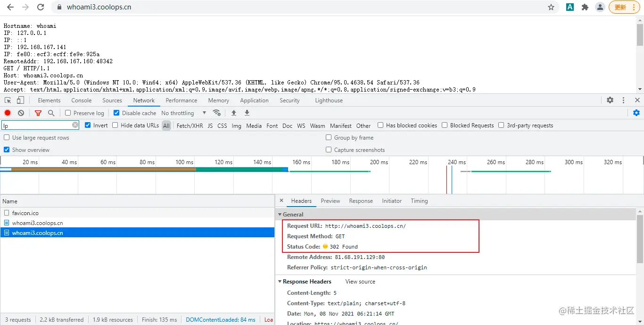This screenshot has width=644, height=325.
Task: Close the DevTools panel
Action: [x=637, y=100]
